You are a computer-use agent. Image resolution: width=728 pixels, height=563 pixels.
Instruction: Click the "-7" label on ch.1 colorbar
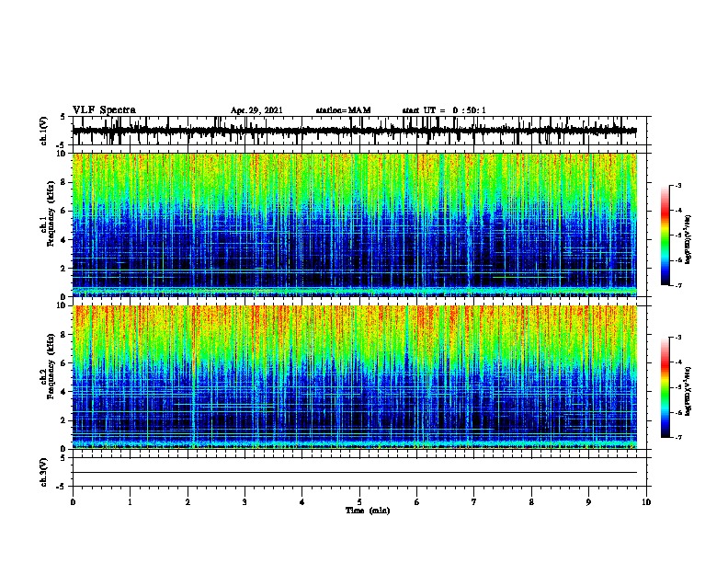pos(678,285)
